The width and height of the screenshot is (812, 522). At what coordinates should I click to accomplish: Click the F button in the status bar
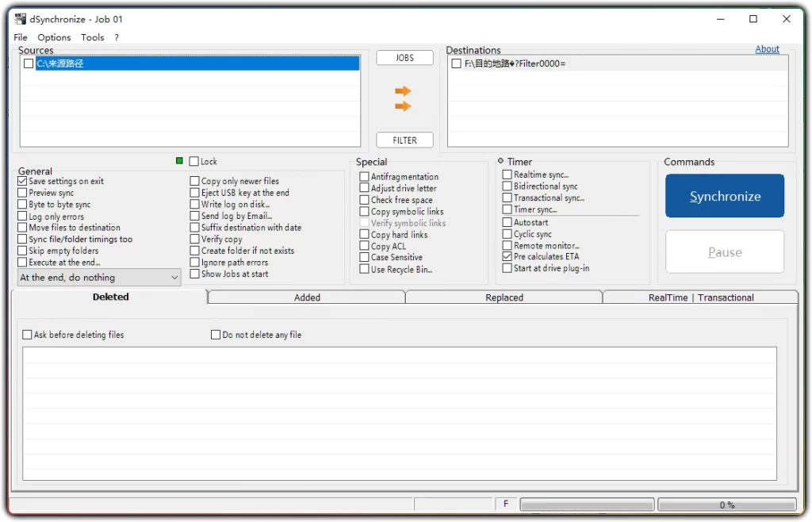click(x=506, y=504)
